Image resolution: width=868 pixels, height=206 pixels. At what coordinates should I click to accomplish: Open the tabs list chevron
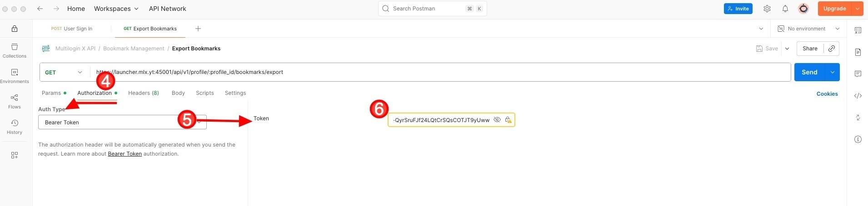click(x=761, y=29)
